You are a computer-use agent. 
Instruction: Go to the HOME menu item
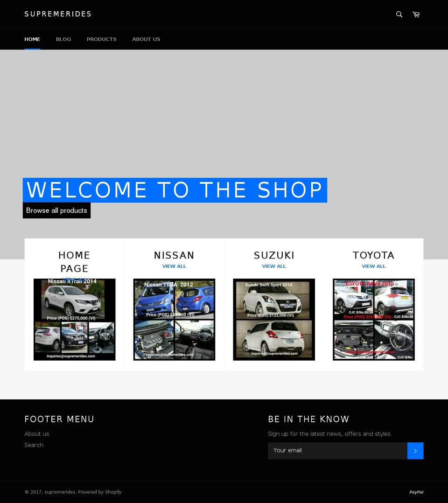coord(32,39)
